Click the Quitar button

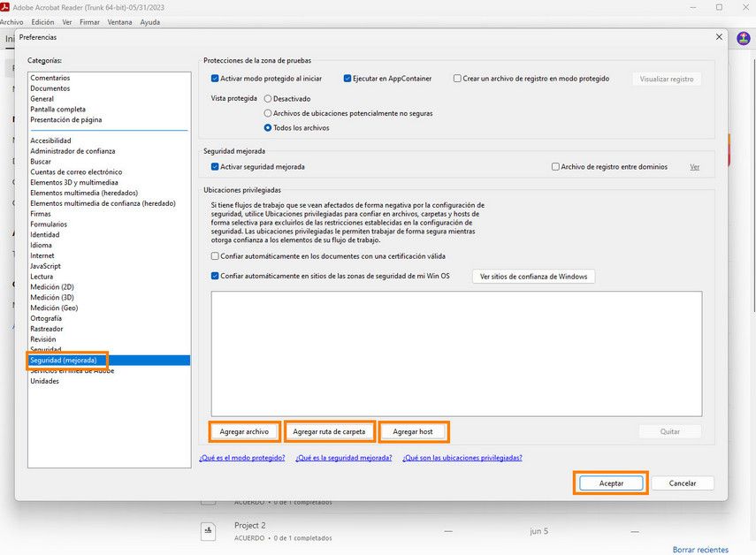tap(670, 431)
